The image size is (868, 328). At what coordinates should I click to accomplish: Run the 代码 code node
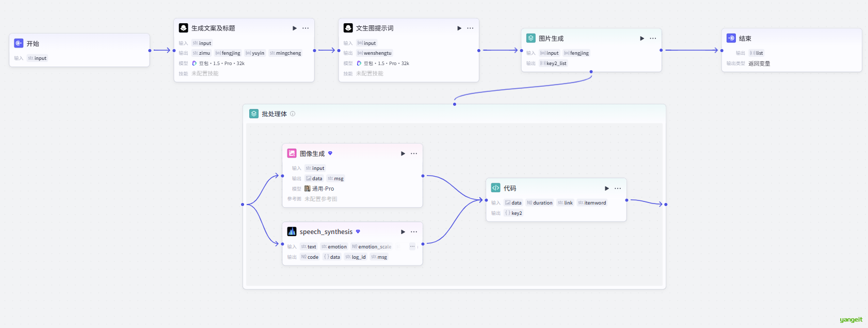point(607,189)
